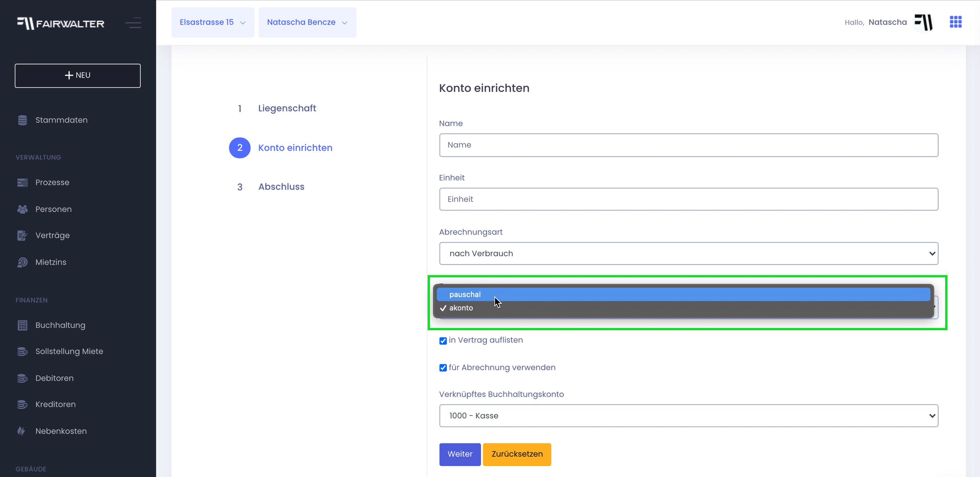The image size is (980, 477).
Task: Open the apps grid icon
Action: (x=955, y=22)
